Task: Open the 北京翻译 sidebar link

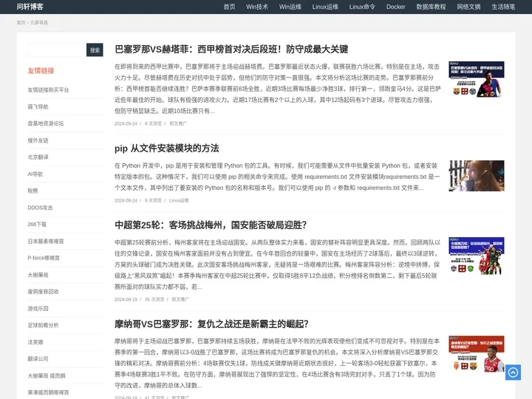Action: [38, 157]
